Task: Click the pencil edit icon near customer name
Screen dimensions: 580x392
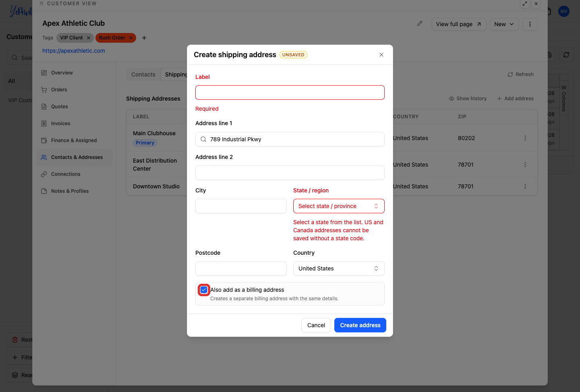Action: click(x=420, y=24)
